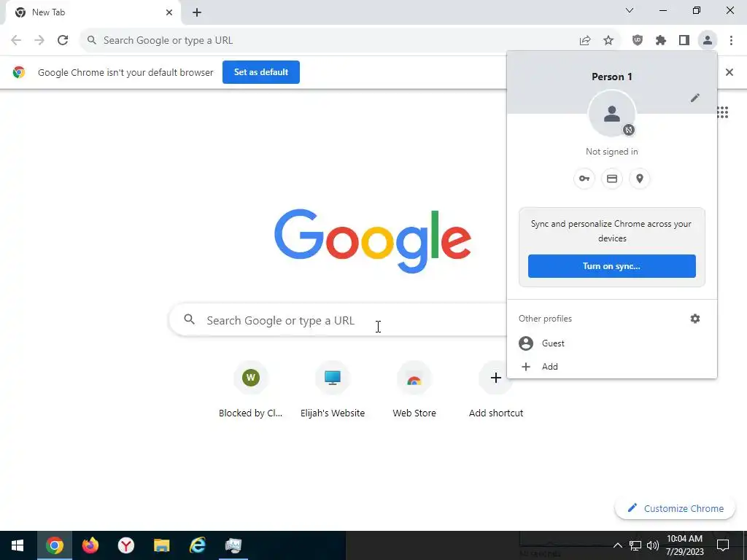Open passwords via the key icon

point(584,179)
